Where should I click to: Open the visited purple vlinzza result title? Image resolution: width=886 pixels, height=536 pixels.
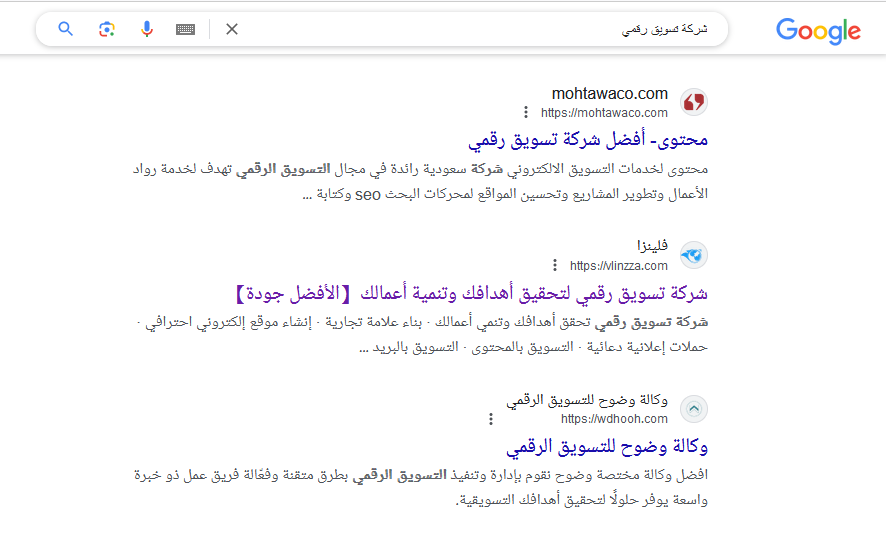coord(471,293)
